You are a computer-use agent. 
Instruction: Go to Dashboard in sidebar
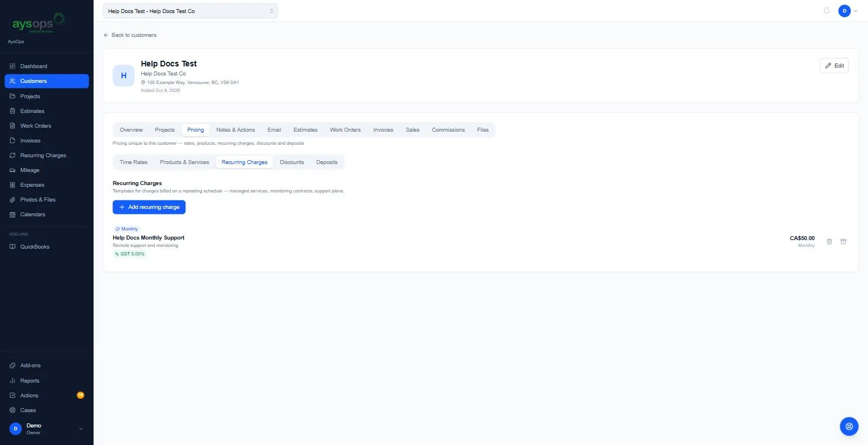(x=47, y=66)
